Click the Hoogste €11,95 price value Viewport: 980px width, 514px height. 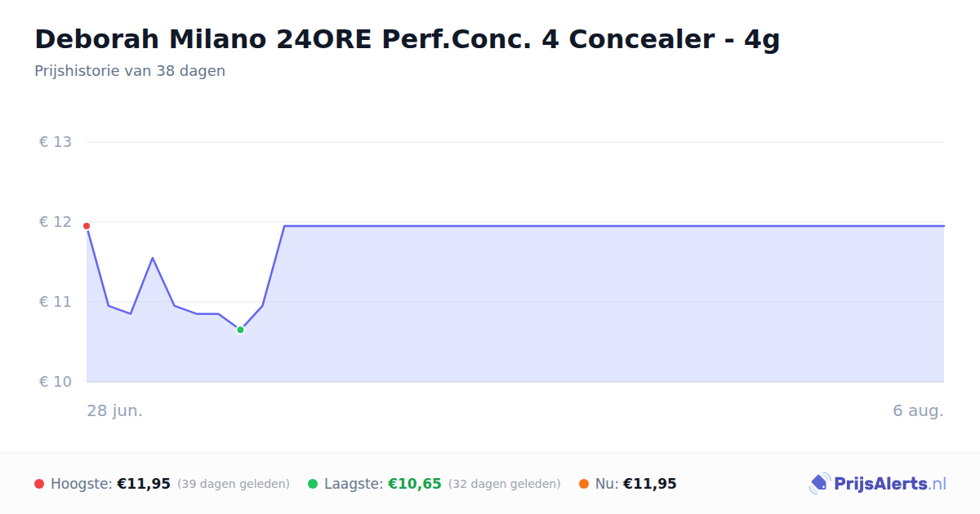pos(144,484)
